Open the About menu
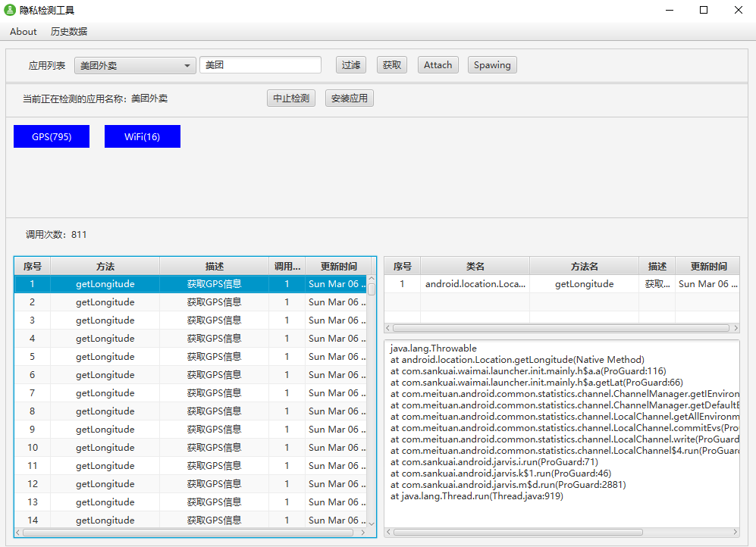This screenshot has height=547, width=756. pyautogui.click(x=24, y=32)
